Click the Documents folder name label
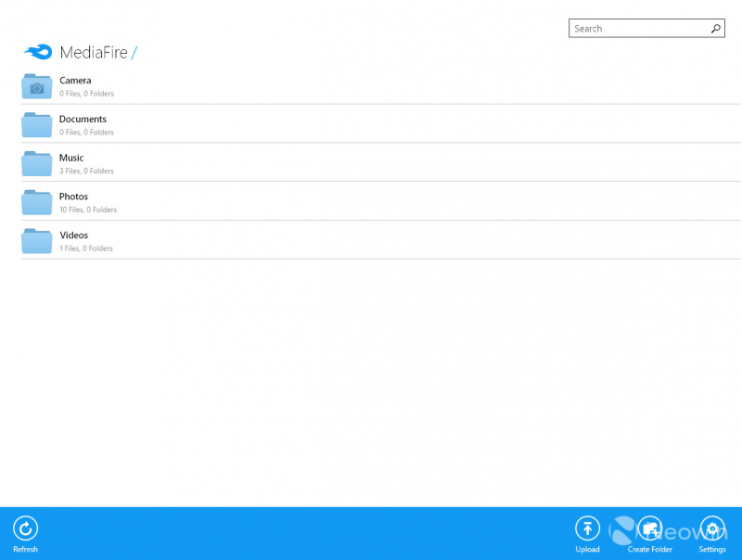 click(83, 119)
